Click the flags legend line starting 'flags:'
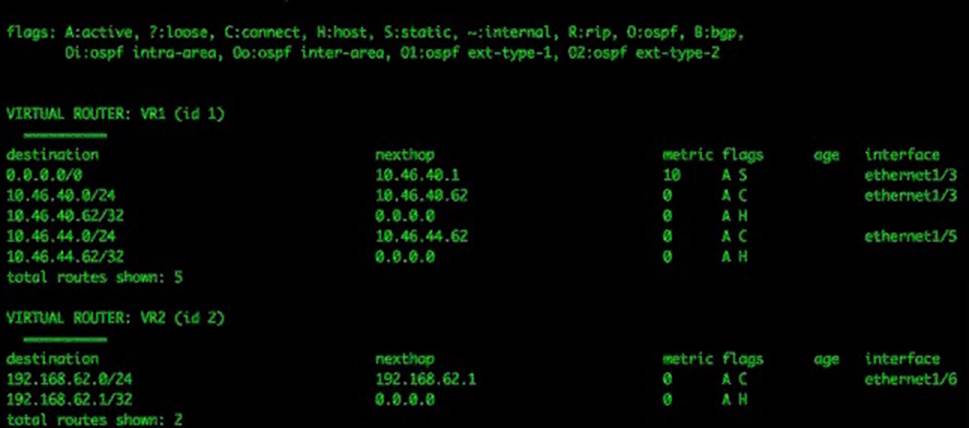969x428 pixels. 375,33
